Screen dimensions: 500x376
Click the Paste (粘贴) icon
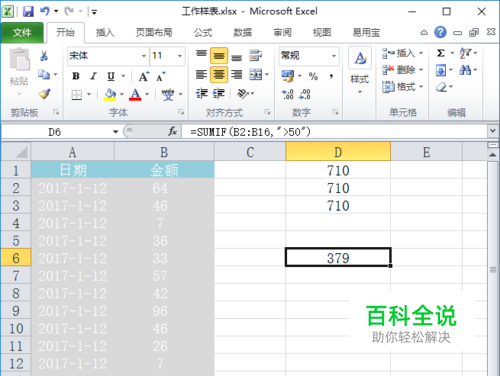19,59
